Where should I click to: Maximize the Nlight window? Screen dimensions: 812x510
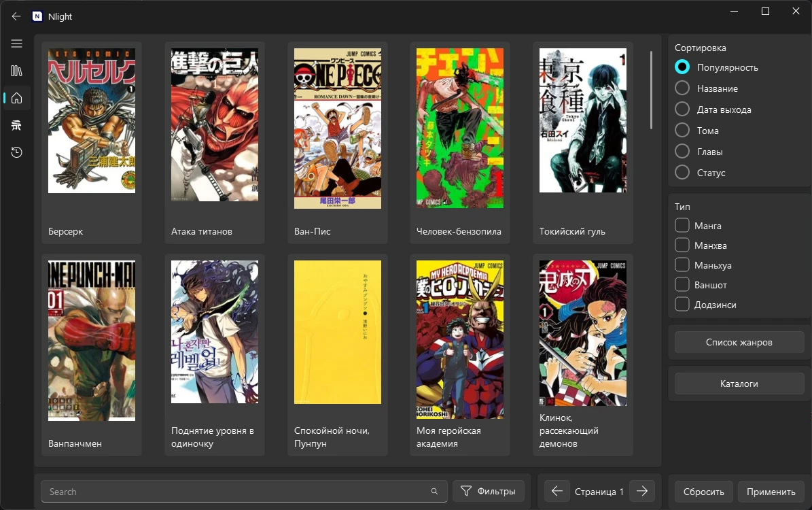765,12
